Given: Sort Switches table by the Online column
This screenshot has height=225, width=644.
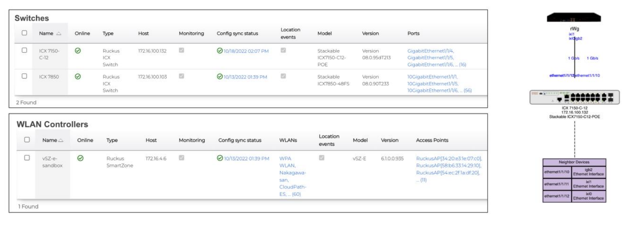Looking at the screenshot, I should [x=82, y=33].
